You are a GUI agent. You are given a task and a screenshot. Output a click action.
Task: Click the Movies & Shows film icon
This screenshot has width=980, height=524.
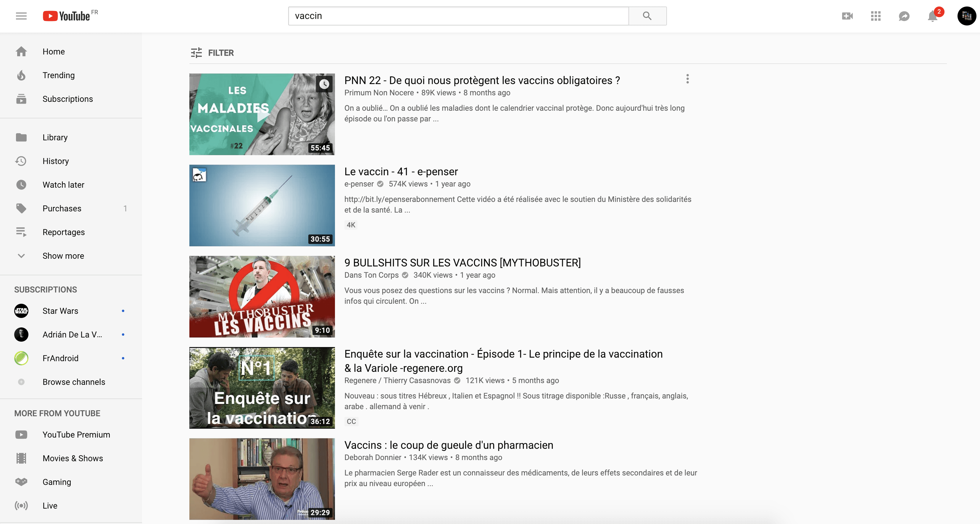(x=21, y=458)
